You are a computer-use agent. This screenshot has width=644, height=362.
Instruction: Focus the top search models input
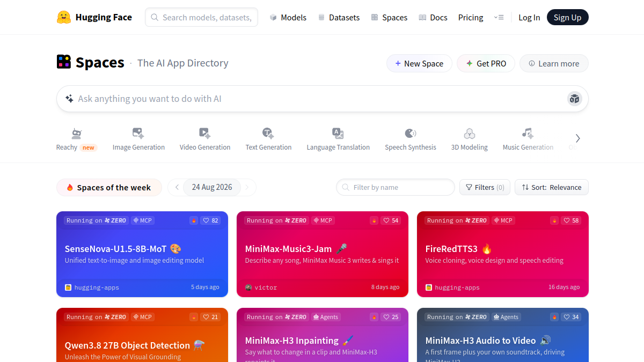(201, 17)
